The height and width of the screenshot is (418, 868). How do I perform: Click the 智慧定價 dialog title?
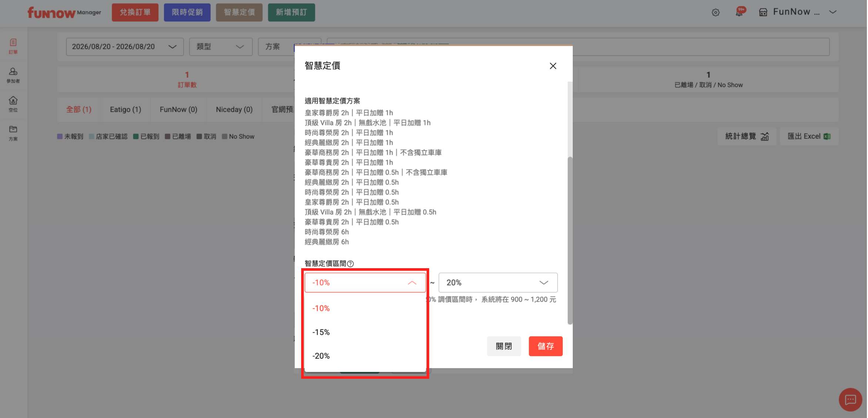(x=322, y=66)
